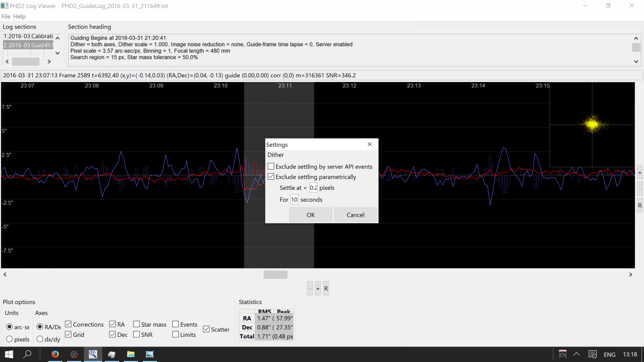Select the PHD2 Log Viewer taskbar icon
644x362 pixels.
(92, 354)
